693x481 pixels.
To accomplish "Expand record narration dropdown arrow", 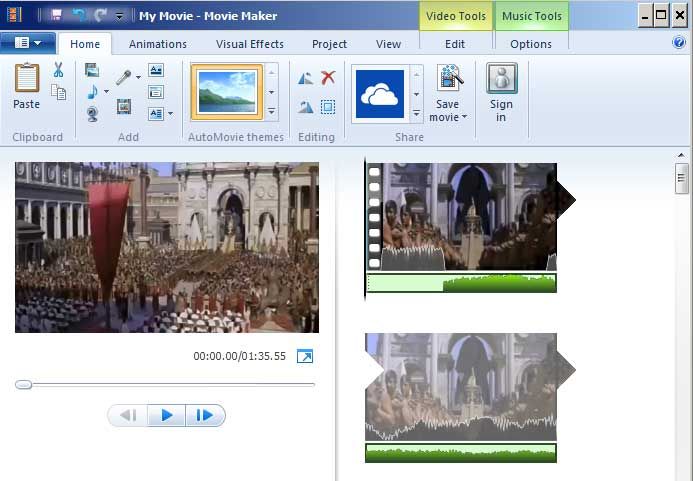I will point(138,77).
